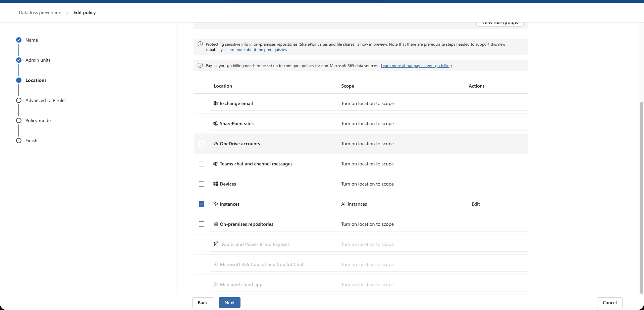This screenshot has height=310, width=644.
Task: Click Devices 'Turn on location to scope' text
Action: 367,184
